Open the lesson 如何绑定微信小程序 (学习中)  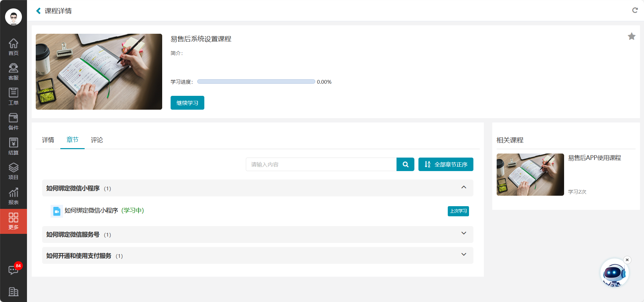[104, 211]
